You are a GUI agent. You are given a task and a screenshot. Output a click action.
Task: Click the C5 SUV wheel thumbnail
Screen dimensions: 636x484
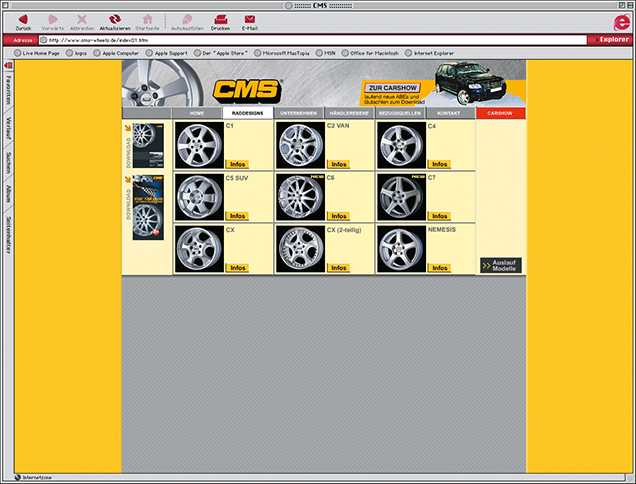[x=197, y=197]
